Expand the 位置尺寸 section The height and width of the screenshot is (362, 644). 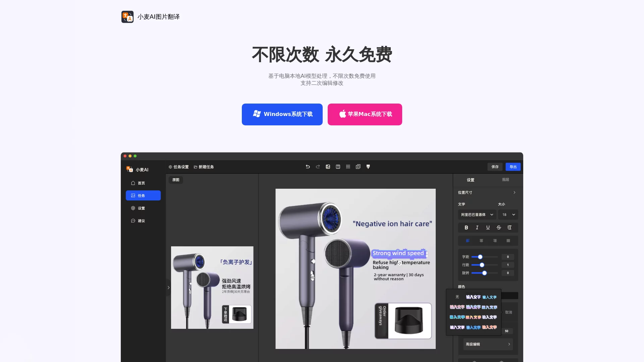point(487,192)
